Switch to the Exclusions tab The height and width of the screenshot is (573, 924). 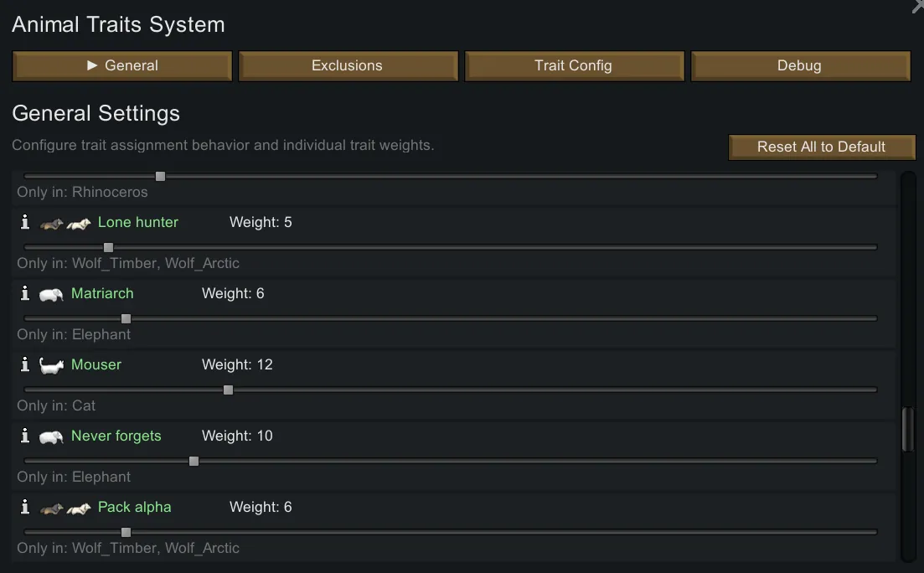348,65
